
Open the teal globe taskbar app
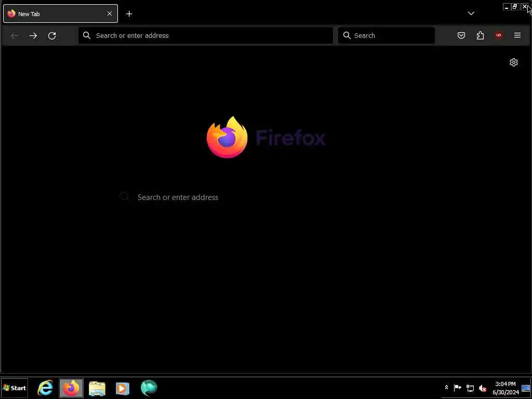tap(149, 388)
